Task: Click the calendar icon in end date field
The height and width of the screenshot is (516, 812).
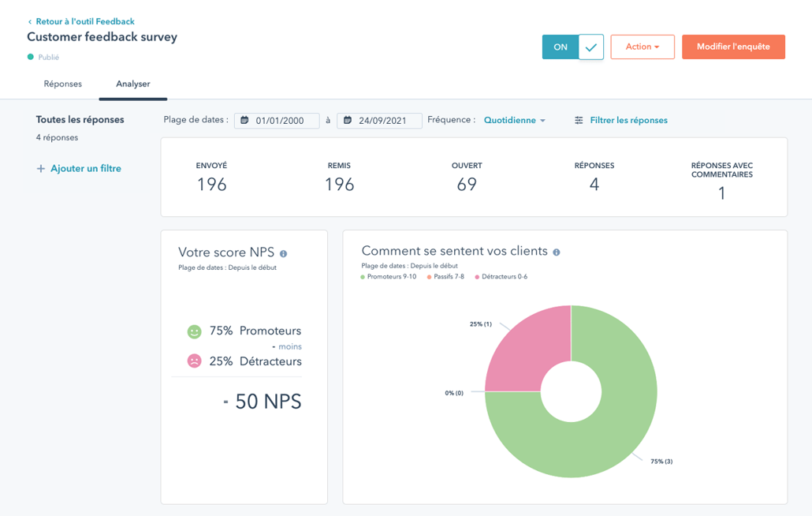Action: (x=347, y=121)
